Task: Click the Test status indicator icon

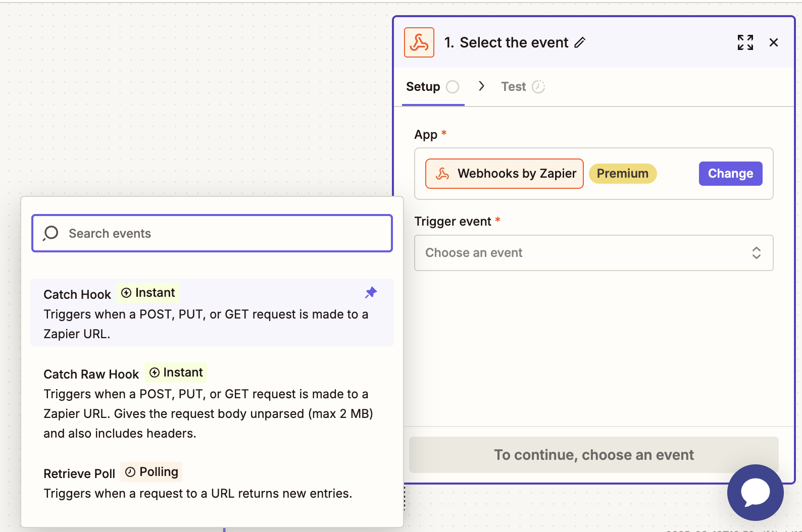Action: [538, 87]
